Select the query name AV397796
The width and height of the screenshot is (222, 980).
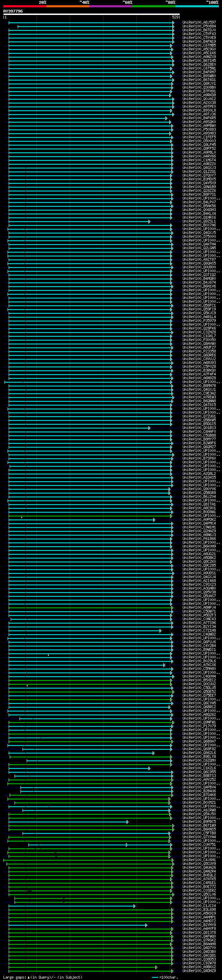[13, 11]
